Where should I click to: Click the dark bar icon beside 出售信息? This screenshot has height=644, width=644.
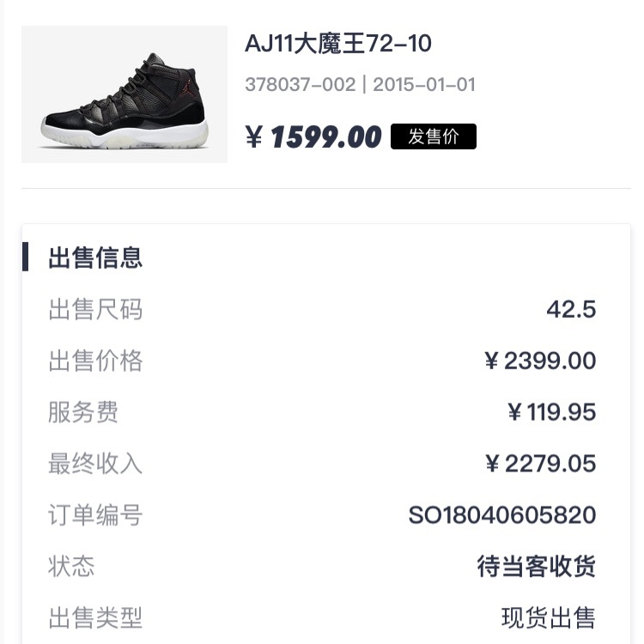point(26,257)
